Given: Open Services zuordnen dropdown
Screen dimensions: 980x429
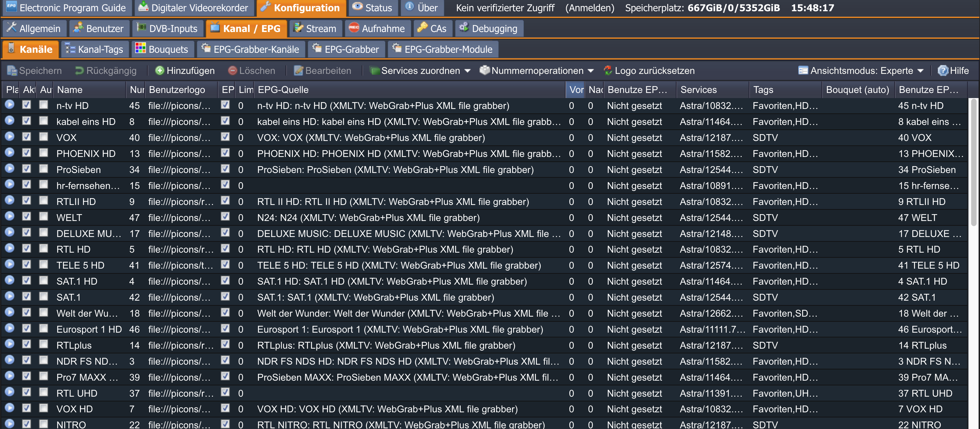Looking at the screenshot, I should click(x=420, y=71).
